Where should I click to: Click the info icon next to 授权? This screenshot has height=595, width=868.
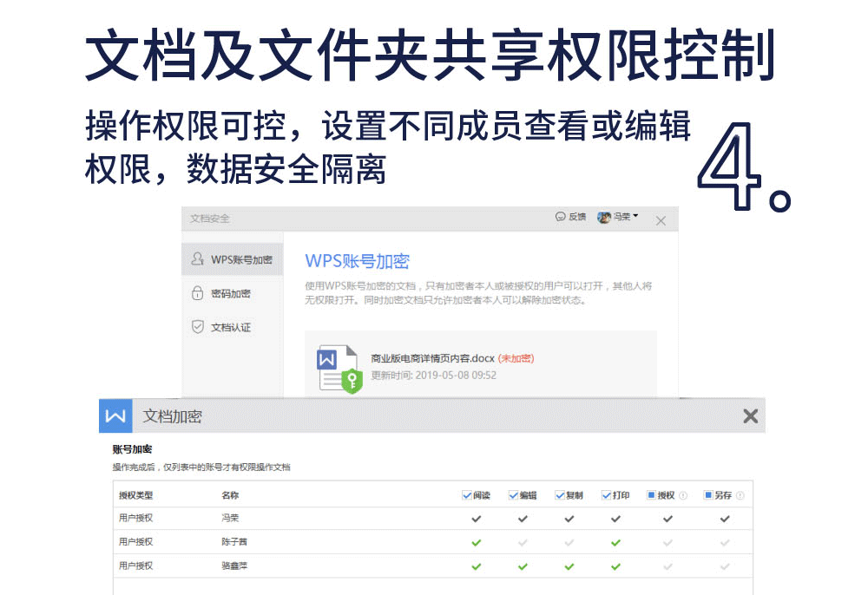[x=683, y=496]
